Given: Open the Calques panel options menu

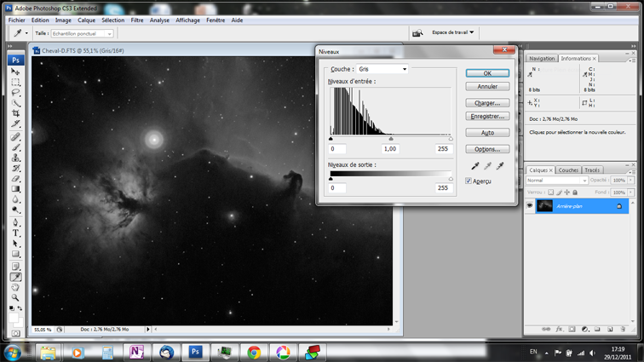Looking at the screenshot, I should pos(630,172).
